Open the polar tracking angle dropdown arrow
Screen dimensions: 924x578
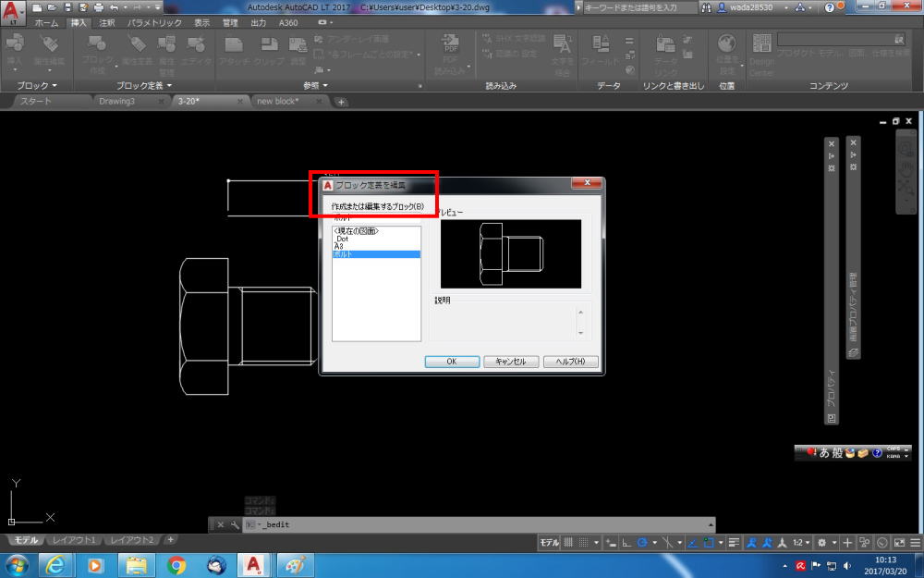pyautogui.click(x=654, y=543)
